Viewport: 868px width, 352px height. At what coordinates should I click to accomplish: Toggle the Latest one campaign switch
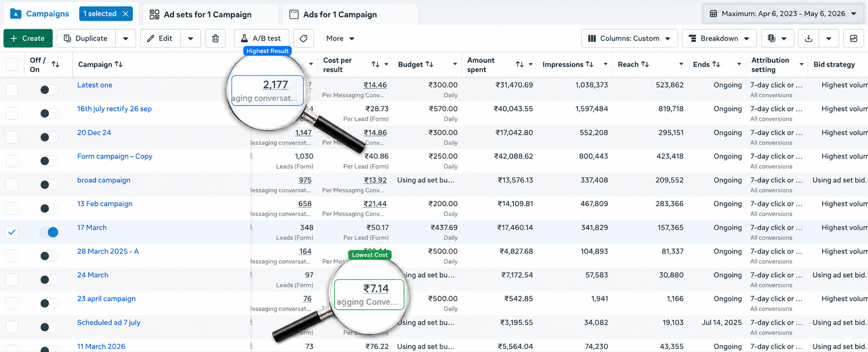pos(48,90)
